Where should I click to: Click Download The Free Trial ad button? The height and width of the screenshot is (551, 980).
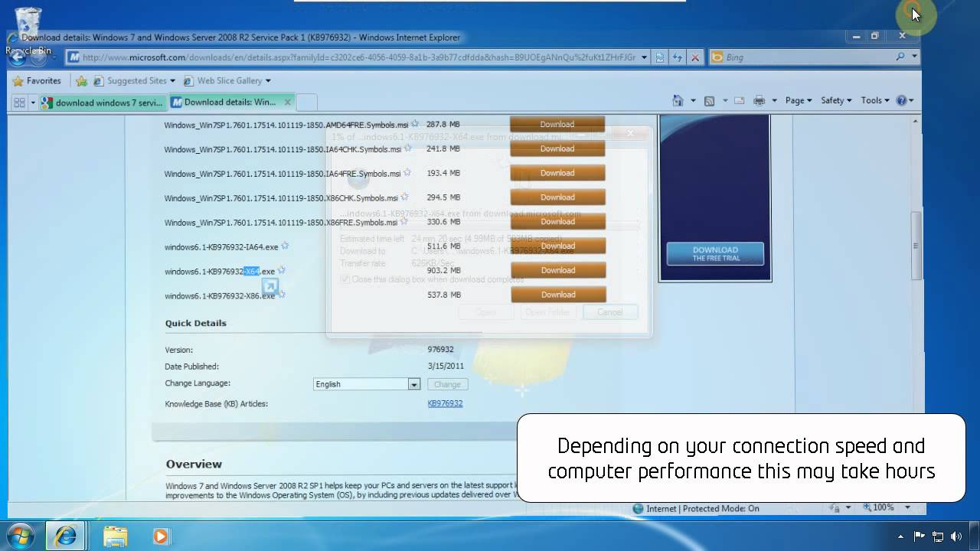715,253
